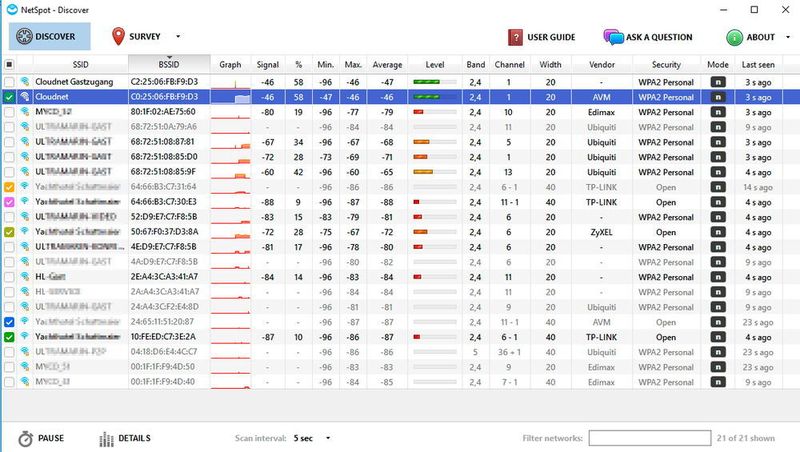The width and height of the screenshot is (800, 452).
Task: Click level bar of row 10:FE:ED:C7:3E:2A
Action: tap(435, 337)
